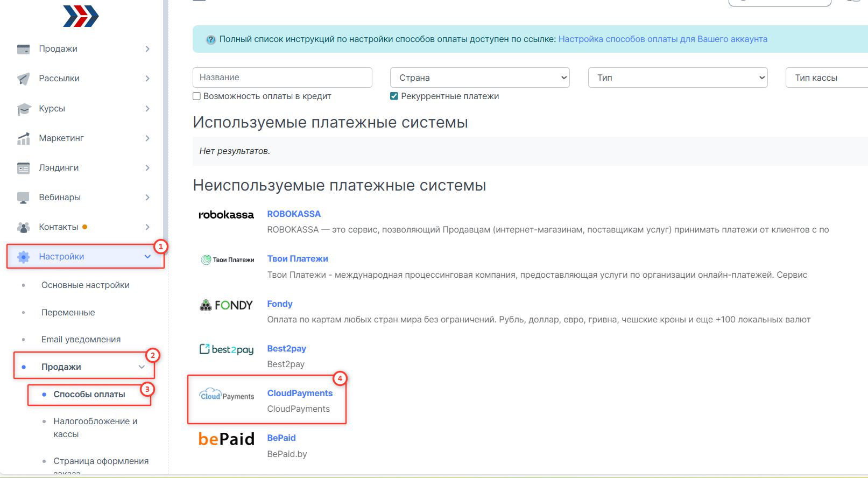The width and height of the screenshot is (868, 478).
Task: Click the Контакты people icon
Action: tap(23, 227)
